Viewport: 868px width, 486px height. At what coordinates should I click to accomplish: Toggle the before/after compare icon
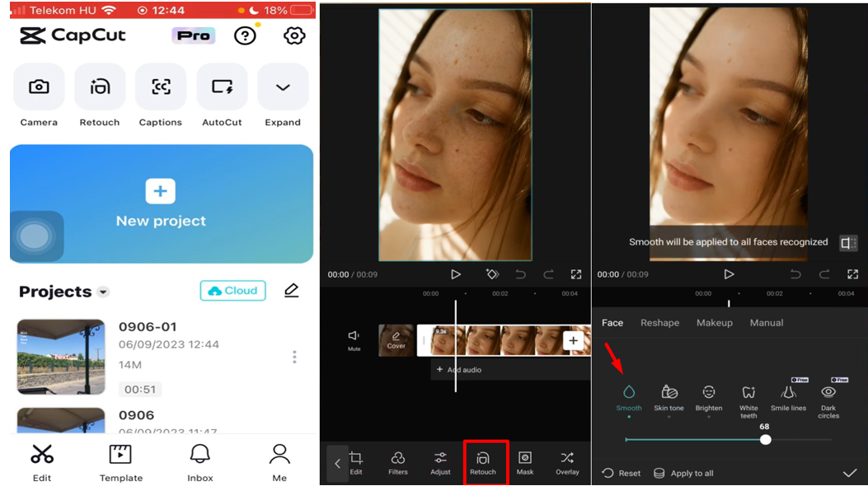click(848, 243)
